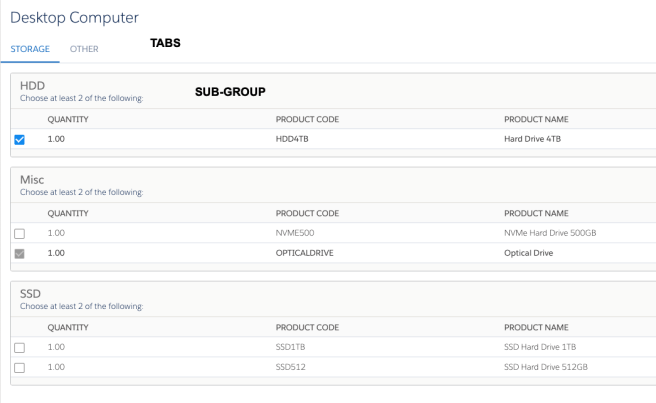The width and height of the screenshot is (656, 403).
Task: Tick the NVMe Hard Drive 500GB checkbox
Action: 20,234
